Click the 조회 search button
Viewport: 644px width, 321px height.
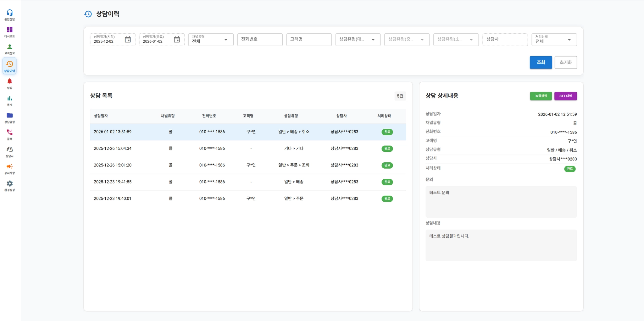coord(541,62)
